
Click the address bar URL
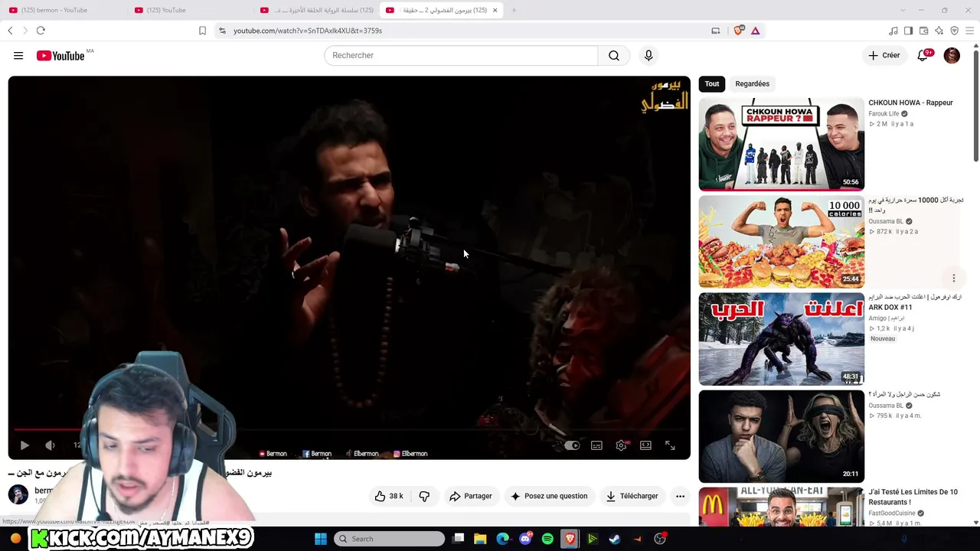308,31
